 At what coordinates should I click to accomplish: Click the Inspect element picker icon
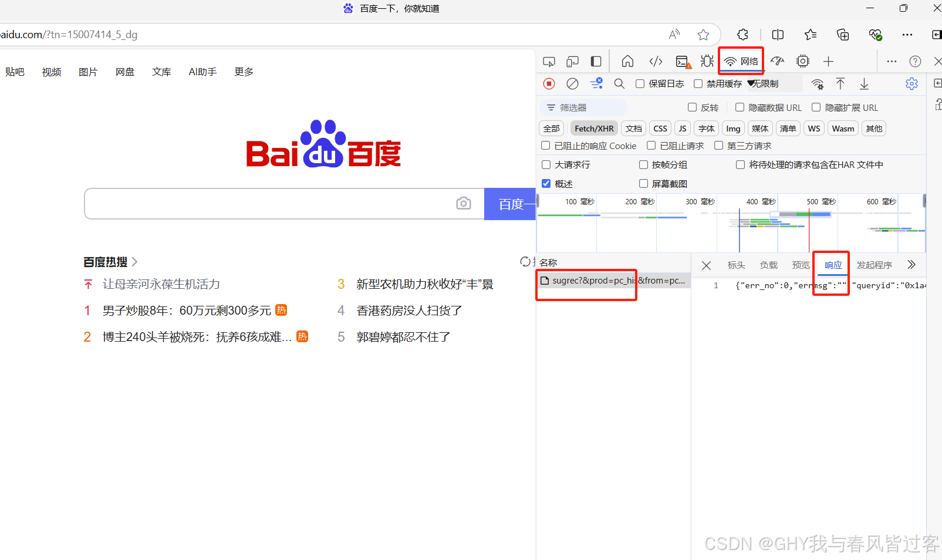click(x=549, y=61)
